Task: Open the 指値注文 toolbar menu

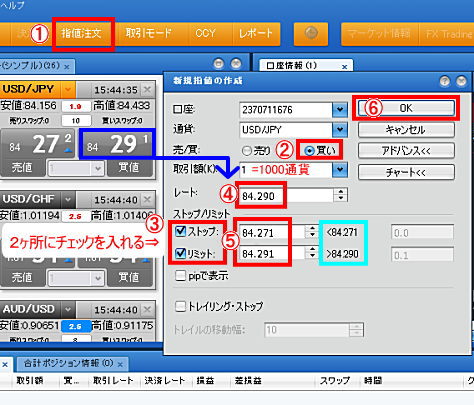Action: 81,34
